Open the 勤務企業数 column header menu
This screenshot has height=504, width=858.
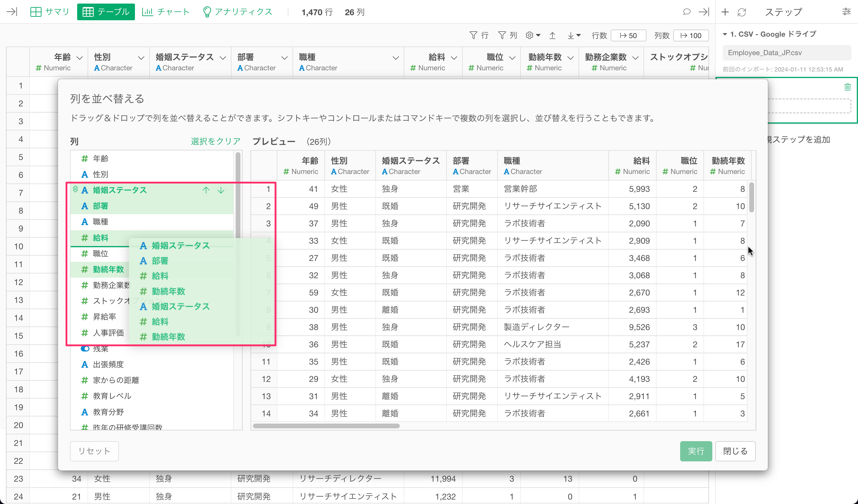[x=635, y=58]
